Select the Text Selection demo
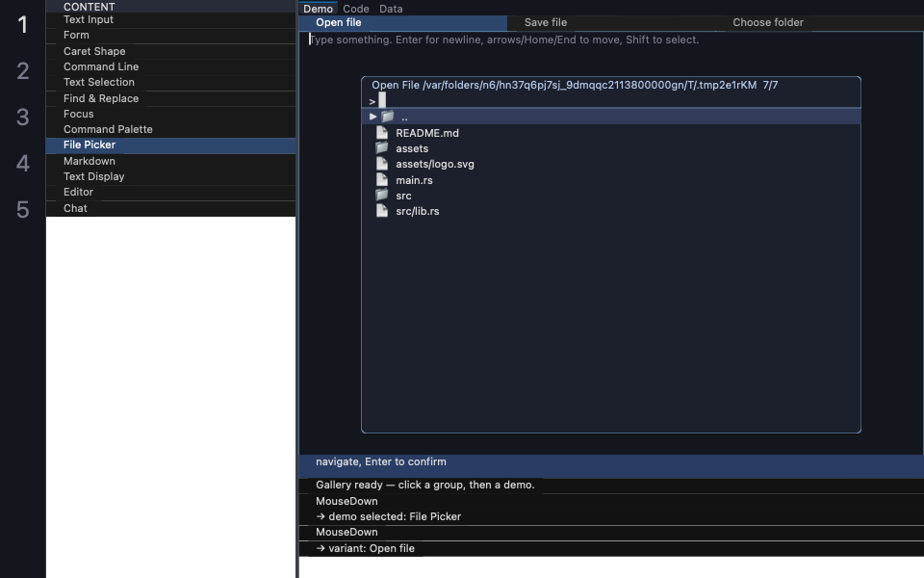 (171, 83)
